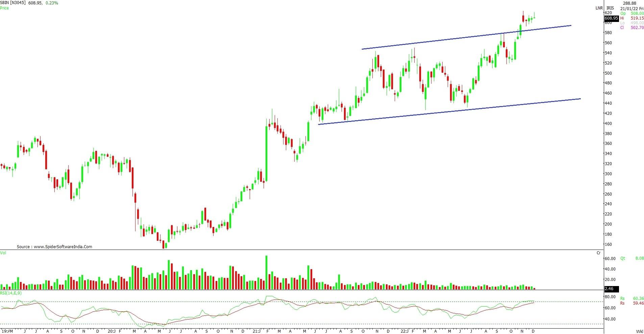This screenshot has width=644, height=334.
Task: Click the Wkl timeframe label
Action: coord(639,331)
